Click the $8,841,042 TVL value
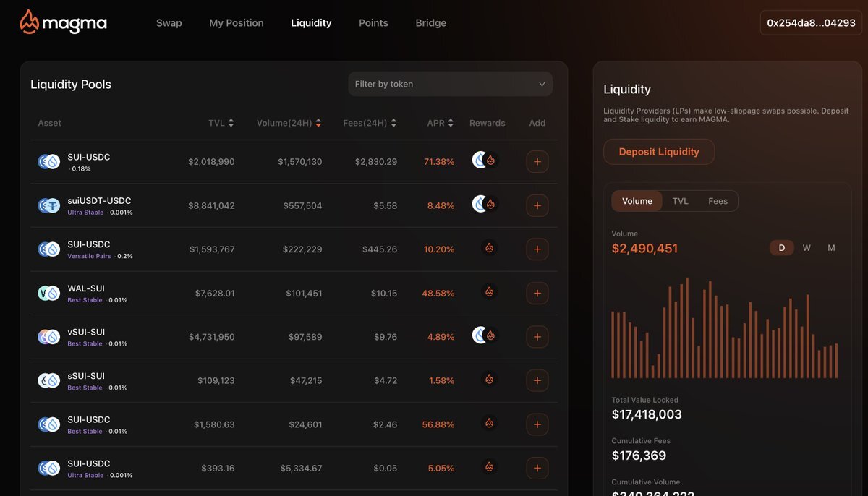The height and width of the screenshot is (496, 868). click(x=211, y=206)
